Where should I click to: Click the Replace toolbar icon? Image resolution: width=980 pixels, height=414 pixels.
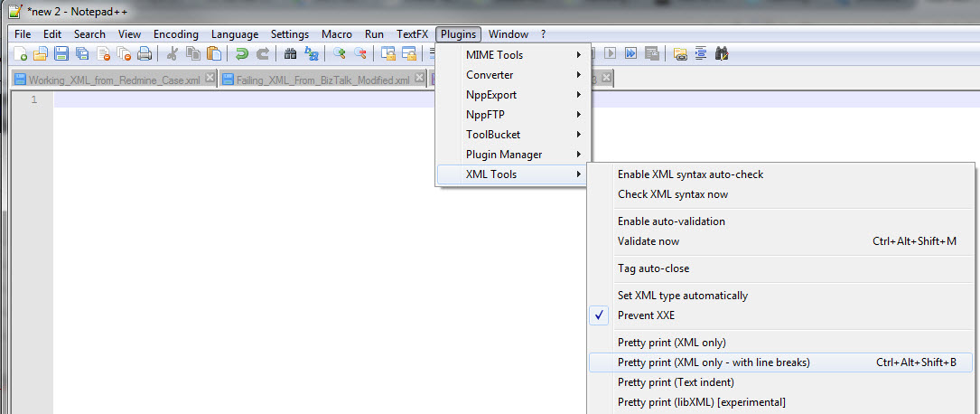[311, 53]
